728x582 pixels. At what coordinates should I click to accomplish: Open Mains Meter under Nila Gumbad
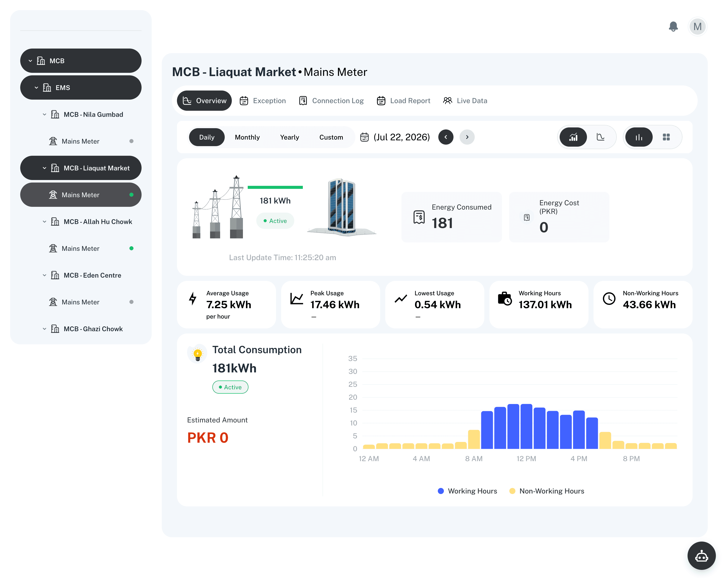point(81,141)
